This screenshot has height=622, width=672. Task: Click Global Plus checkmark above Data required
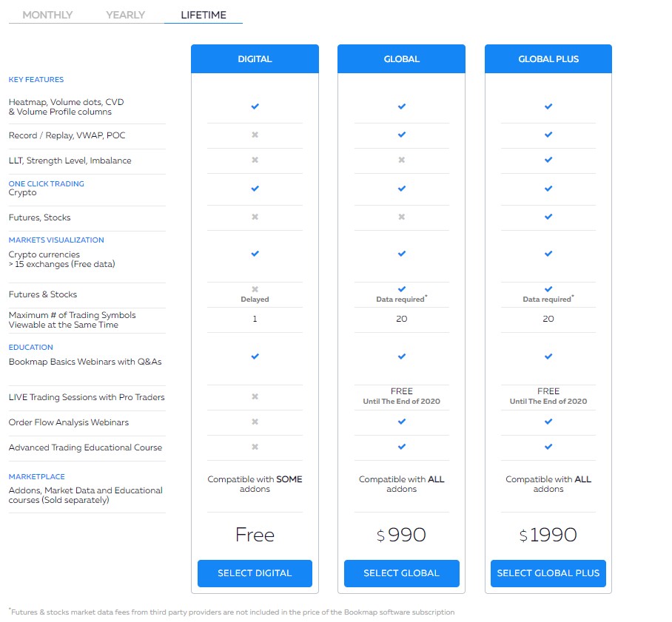click(x=548, y=289)
